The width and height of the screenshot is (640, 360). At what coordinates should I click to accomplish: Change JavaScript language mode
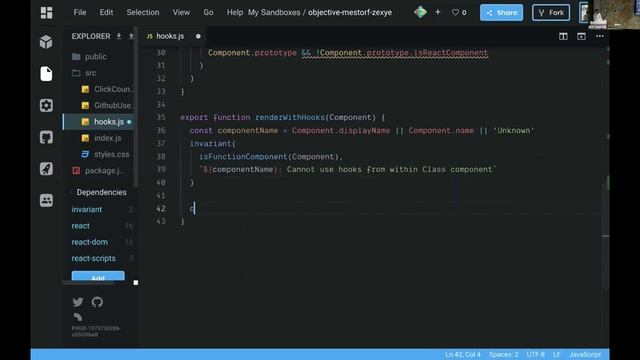pos(585,354)
